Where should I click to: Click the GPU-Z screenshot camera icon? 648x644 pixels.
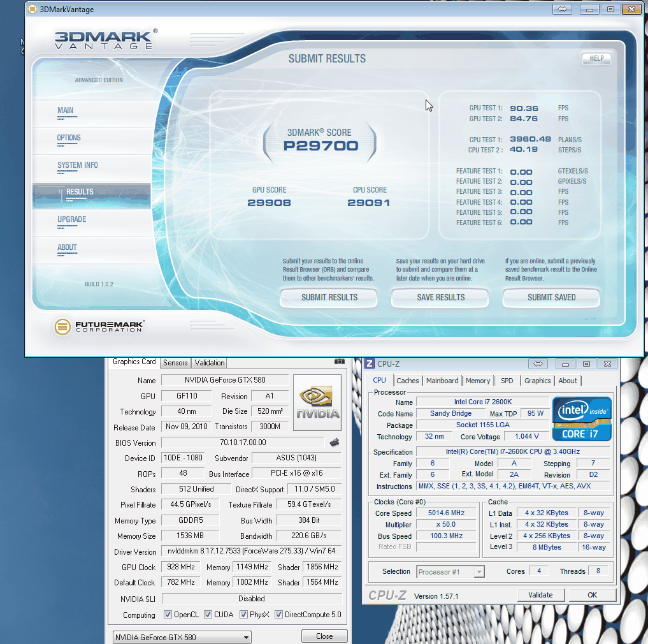coord(339,362)
